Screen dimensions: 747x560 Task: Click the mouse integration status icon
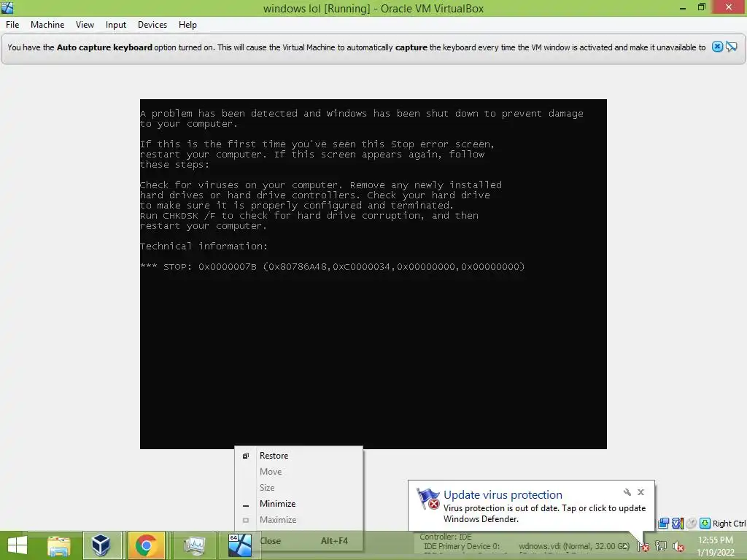pos(692,524)
